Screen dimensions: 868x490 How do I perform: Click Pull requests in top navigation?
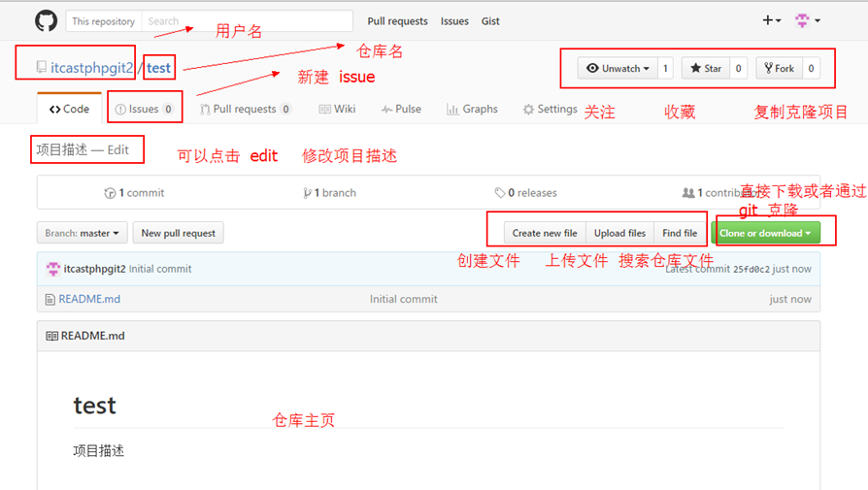[397, 21]
